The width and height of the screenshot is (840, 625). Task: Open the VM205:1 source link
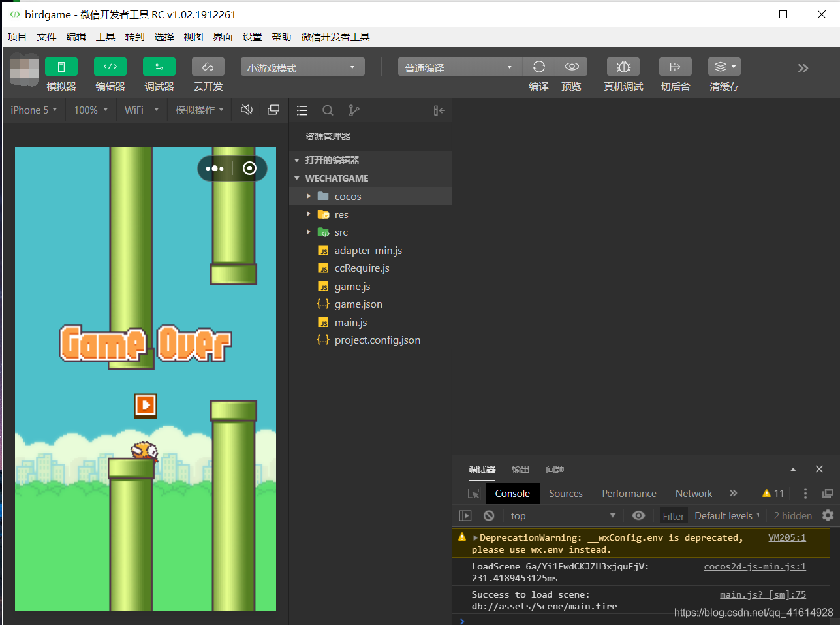(x=787, y=537)
